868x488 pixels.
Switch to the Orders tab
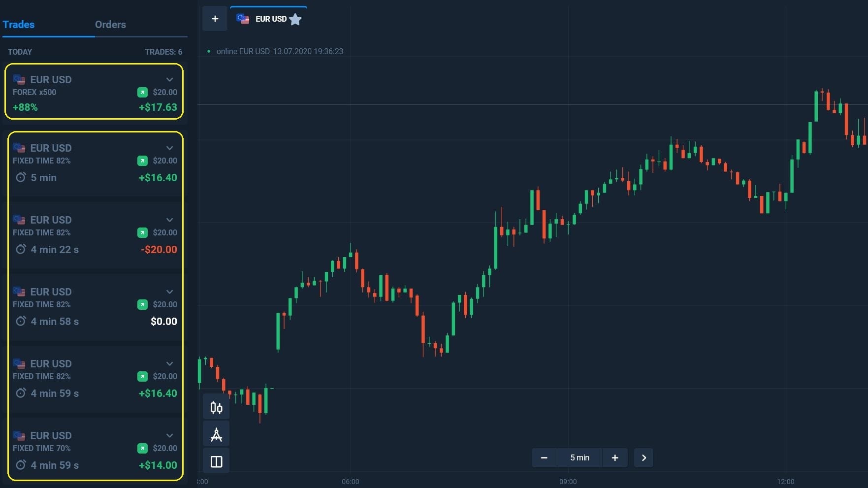[110, 25]
